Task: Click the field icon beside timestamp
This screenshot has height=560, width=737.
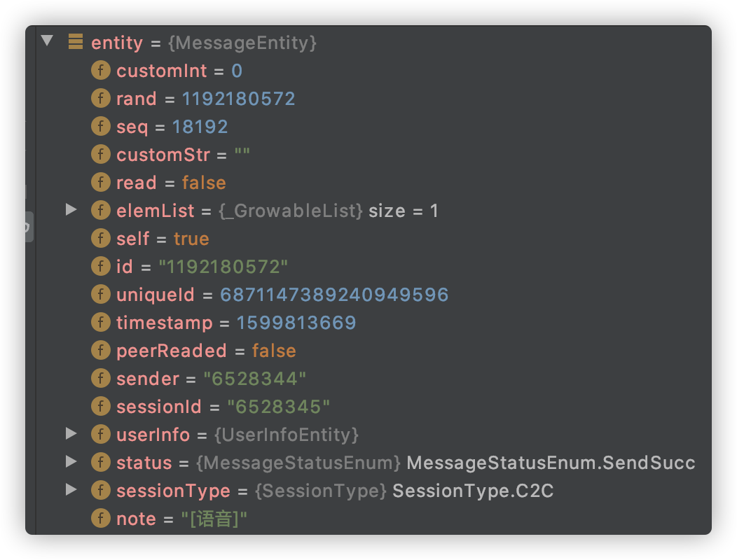Action: [101, 322]
